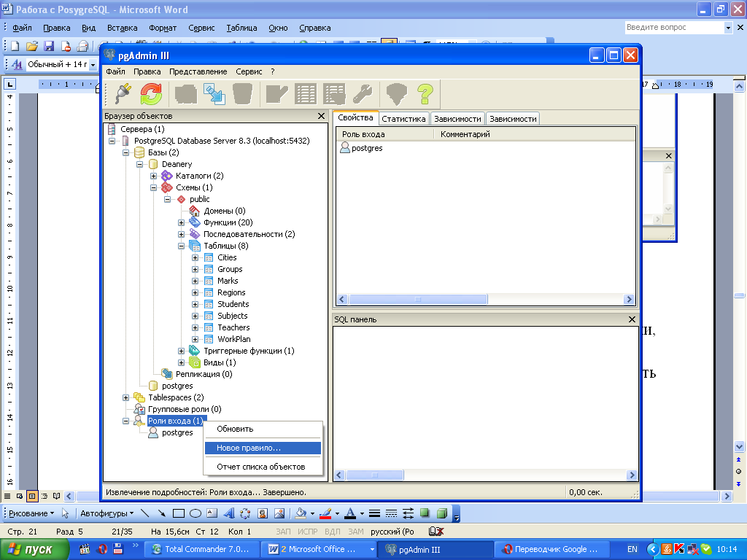Open pgAdmin Представление menu

[x=198, y=71]
